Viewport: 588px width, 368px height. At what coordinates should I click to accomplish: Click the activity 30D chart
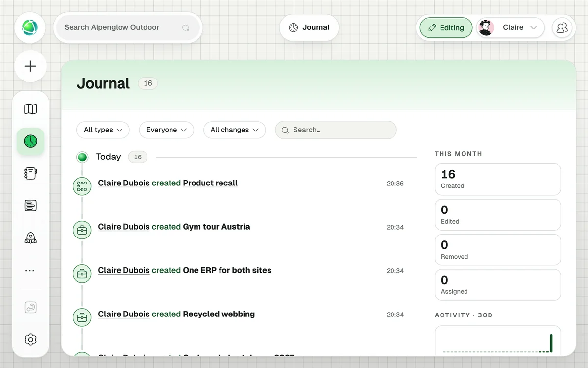(x=498, y=341)
